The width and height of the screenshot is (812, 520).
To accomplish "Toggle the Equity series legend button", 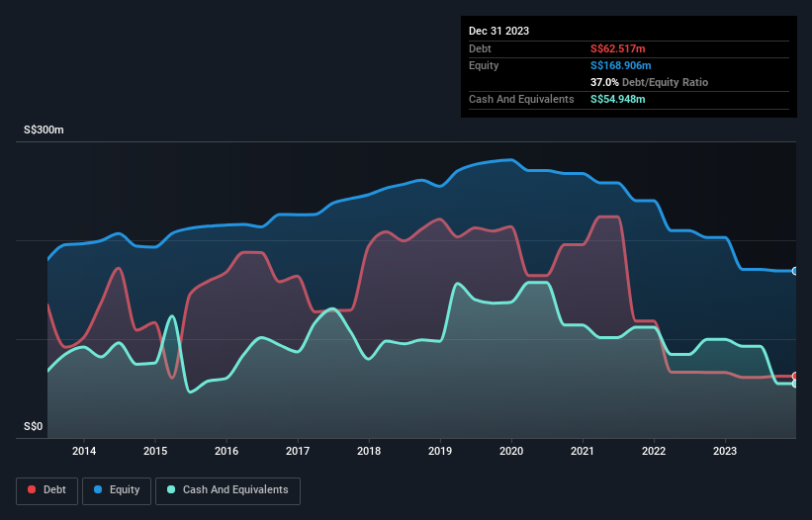I will pos(117,490).
